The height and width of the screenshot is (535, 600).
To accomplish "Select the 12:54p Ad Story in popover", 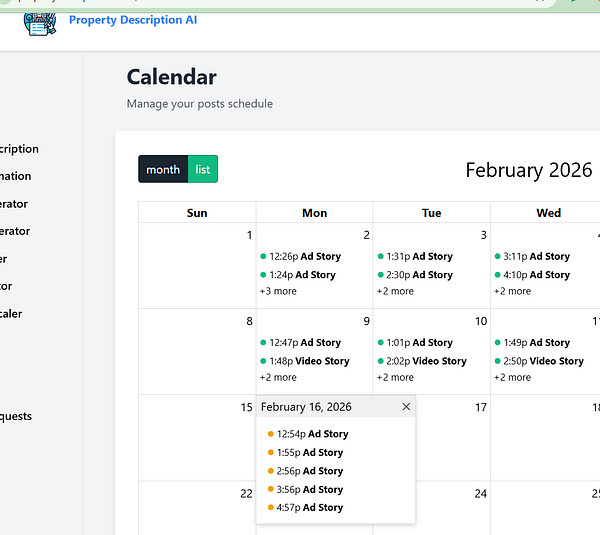I will tap(308, 434).
